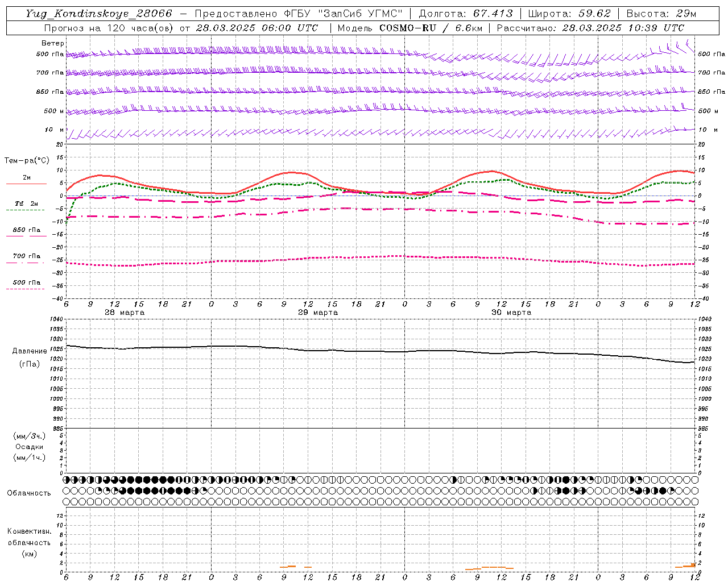Click the Тем-ра(°C) temperature panel label
Image resolution: width=728 pixels, height=582 pixels.
tap(27, 161)
